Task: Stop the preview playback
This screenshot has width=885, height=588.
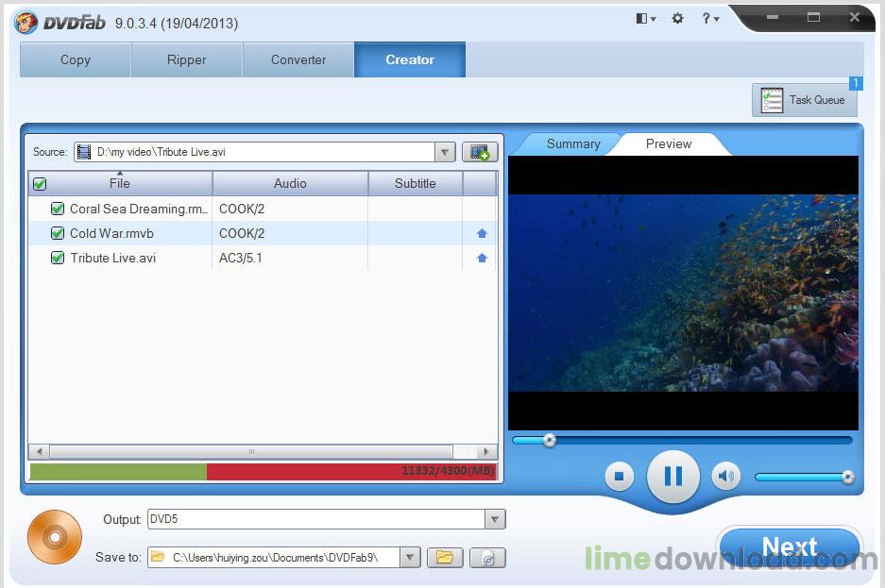Action: pos(620,477)
